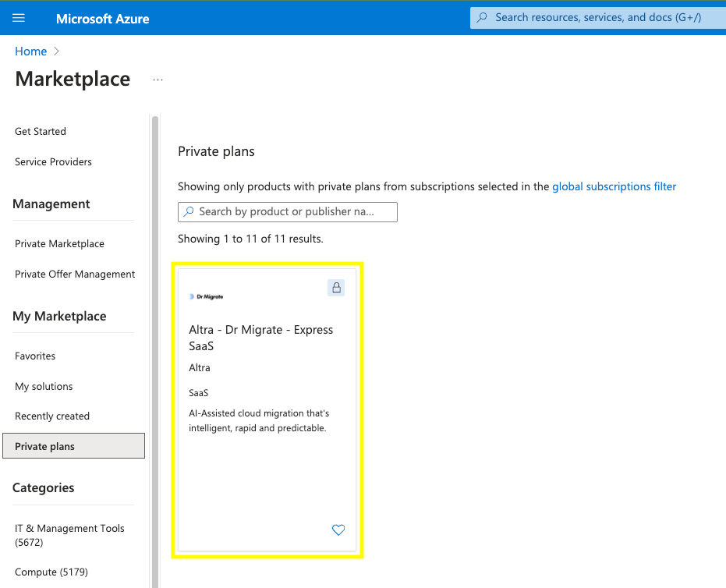Viewport: 726px width, 588px height.
Task: Click the 'AI-Assisted cloud migration' description text
Action: pyautogui.click(x=259, y=420)
